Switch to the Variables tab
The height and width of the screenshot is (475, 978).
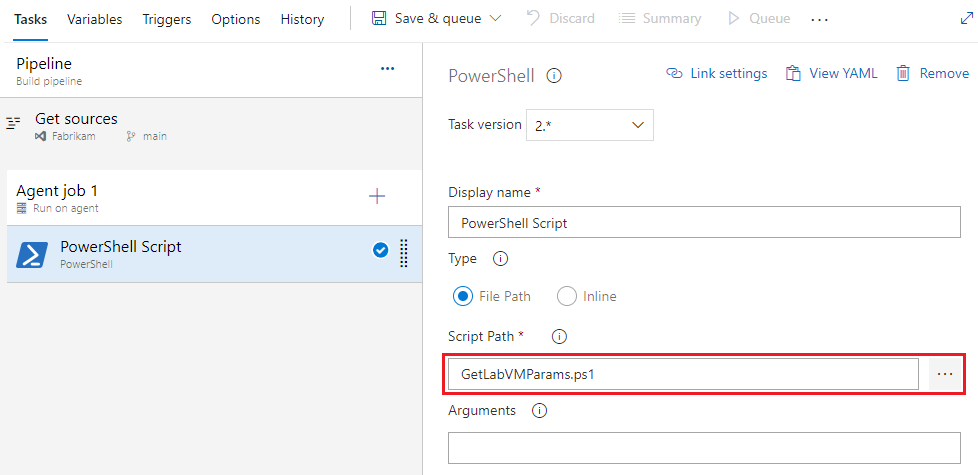click(94, 19)
